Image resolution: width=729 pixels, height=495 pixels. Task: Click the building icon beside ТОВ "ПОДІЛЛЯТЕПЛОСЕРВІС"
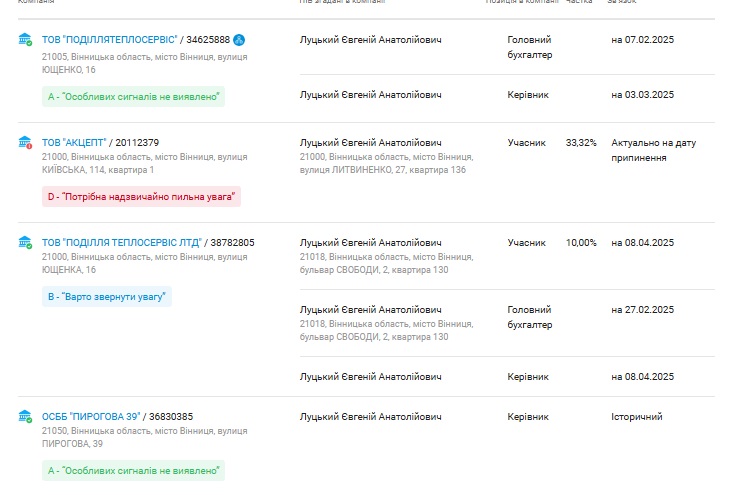(x=25, y=40)
